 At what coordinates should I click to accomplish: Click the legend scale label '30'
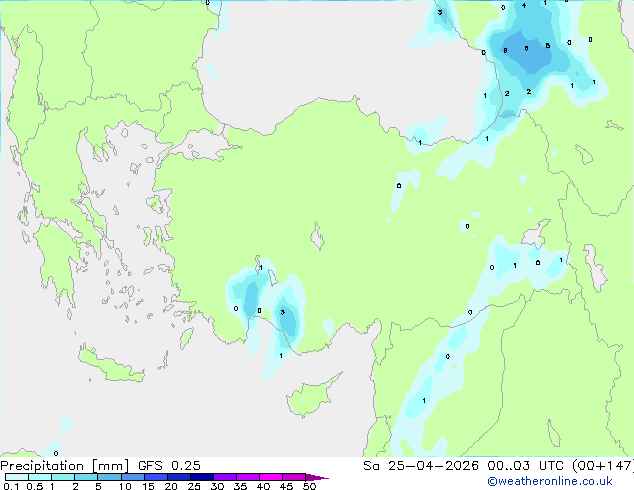[218, 486]
